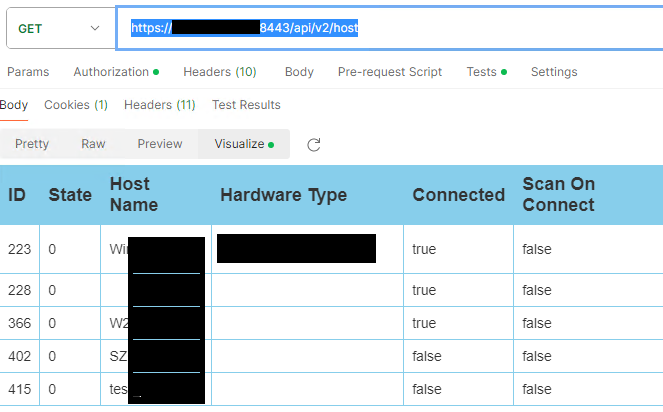Image resolution: width=663 pixels, height=412 pixels.
Task: Switch to the Authorization tab
Action: coord(116,72)
